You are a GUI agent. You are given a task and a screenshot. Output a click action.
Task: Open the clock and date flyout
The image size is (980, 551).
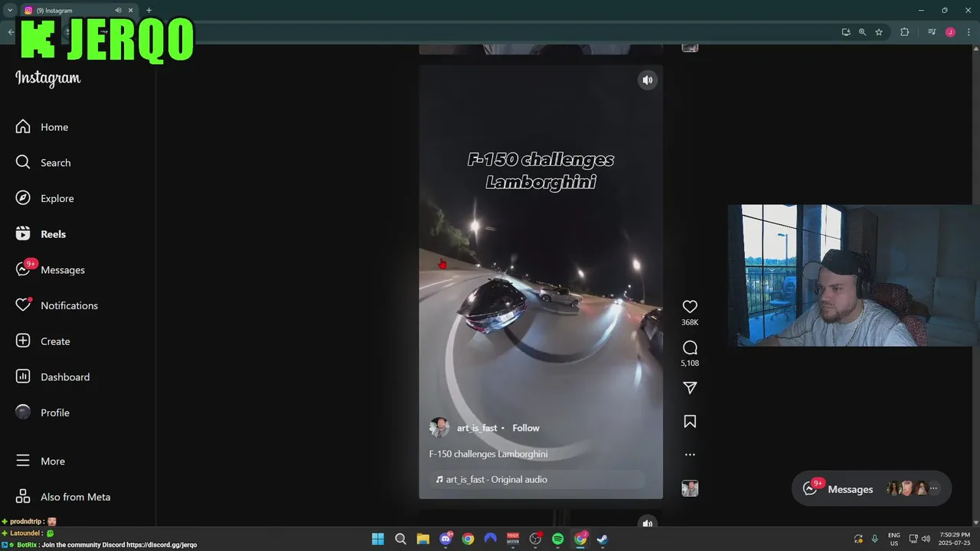click(954, 539)
